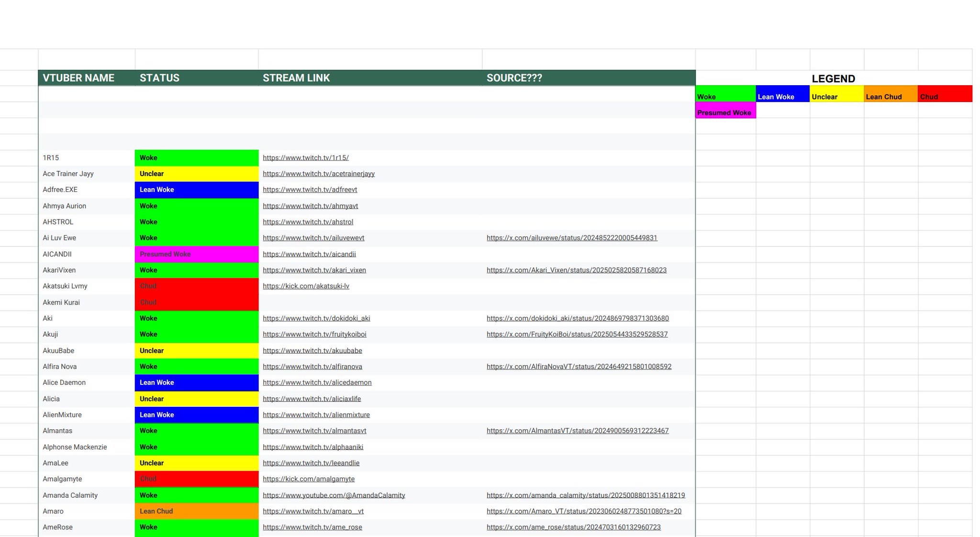Open the ame_rose source link
The image size is (980, 537).
[573, 527]
